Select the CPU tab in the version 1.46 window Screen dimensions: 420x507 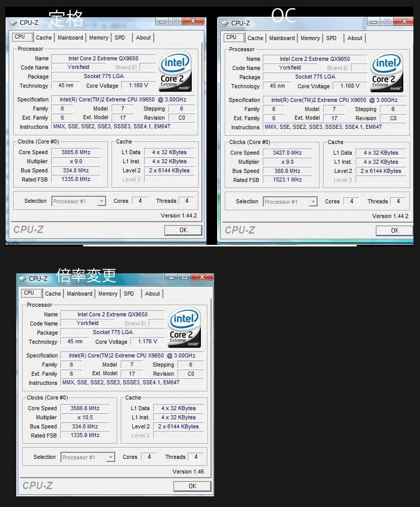coord(31,293)
